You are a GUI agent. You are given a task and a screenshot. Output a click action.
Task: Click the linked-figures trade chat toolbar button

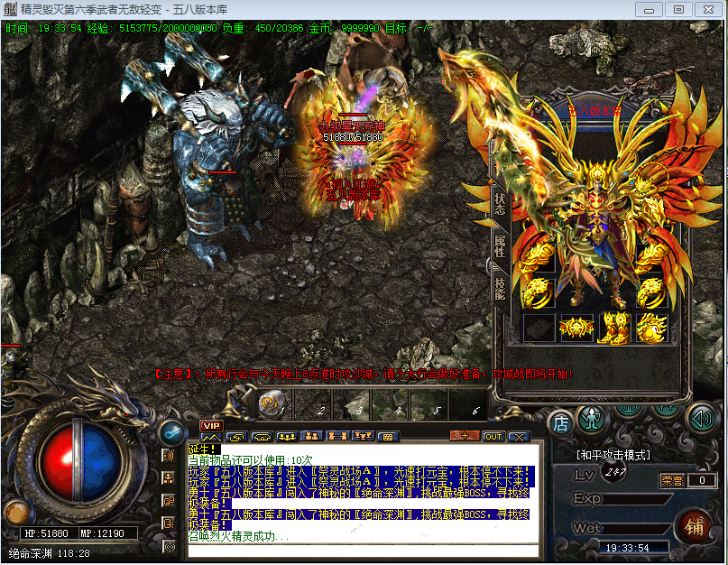tap(337, 436)
